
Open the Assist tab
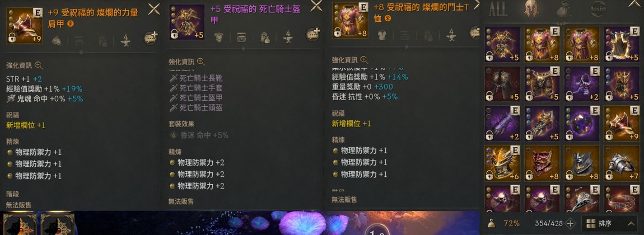tap(598, 9)
